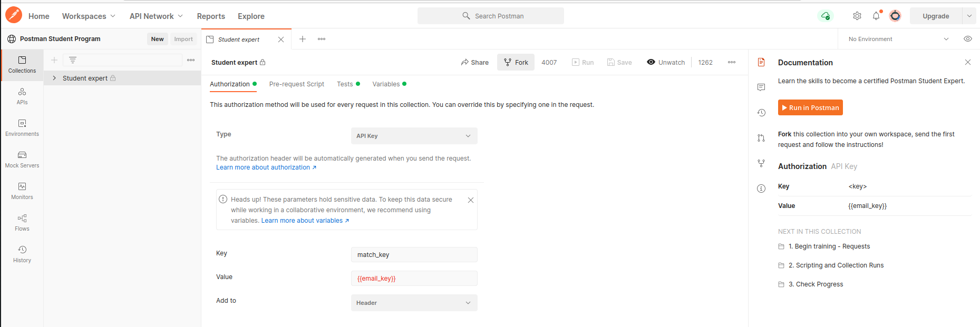Open tab options ellipsis menu
The width and height of the screenshot is (980, 327).
[x=322, y=39]
